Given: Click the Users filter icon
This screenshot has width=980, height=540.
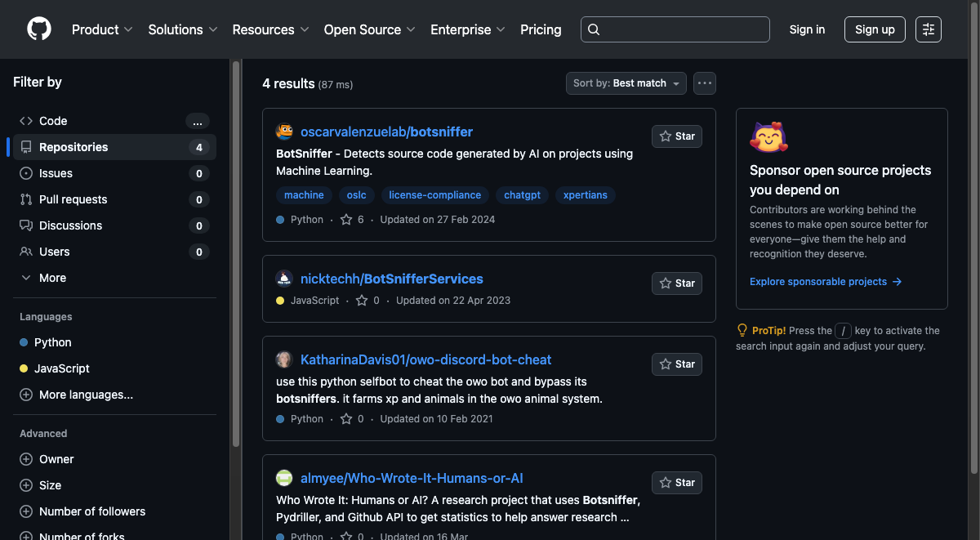Looking at the screenshot, I should point(24,252).
